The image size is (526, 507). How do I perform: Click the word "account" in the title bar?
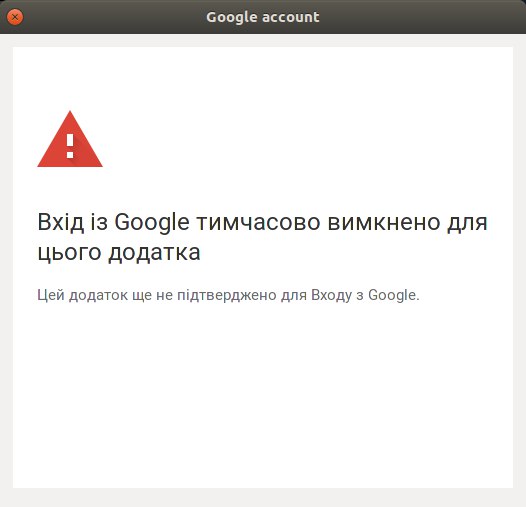coord(291,17)
